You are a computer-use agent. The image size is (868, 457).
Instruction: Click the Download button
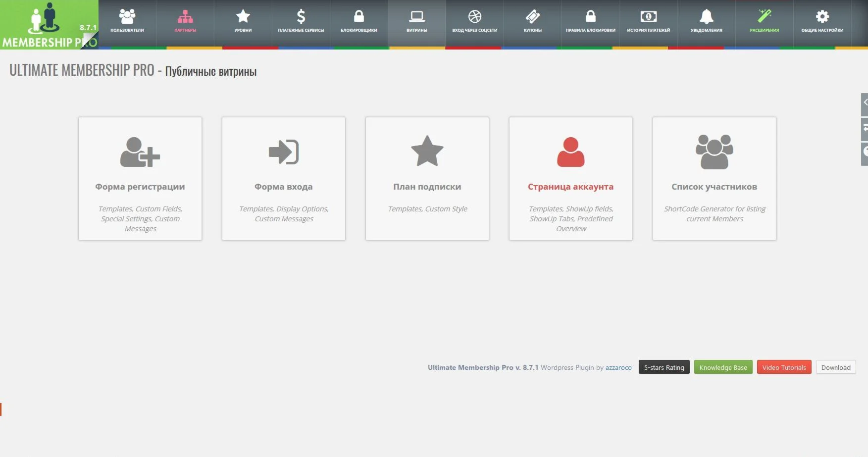point(836,367)
